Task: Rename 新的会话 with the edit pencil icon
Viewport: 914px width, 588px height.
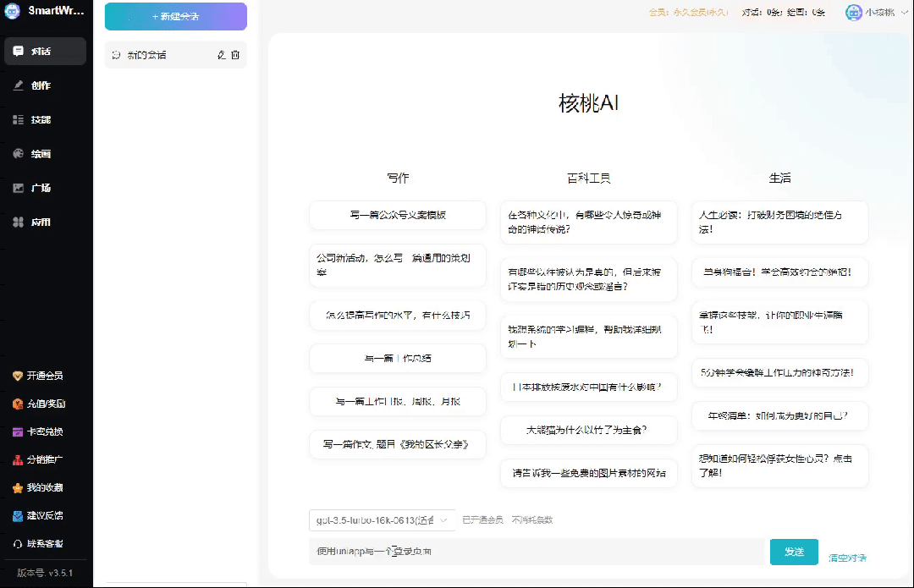Action: coord(222,55)
